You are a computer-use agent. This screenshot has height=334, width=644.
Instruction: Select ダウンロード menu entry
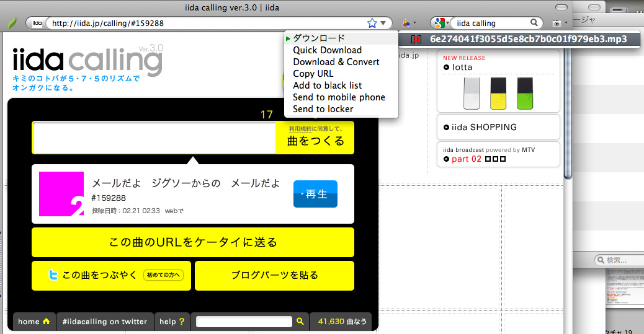pos(341,38)
